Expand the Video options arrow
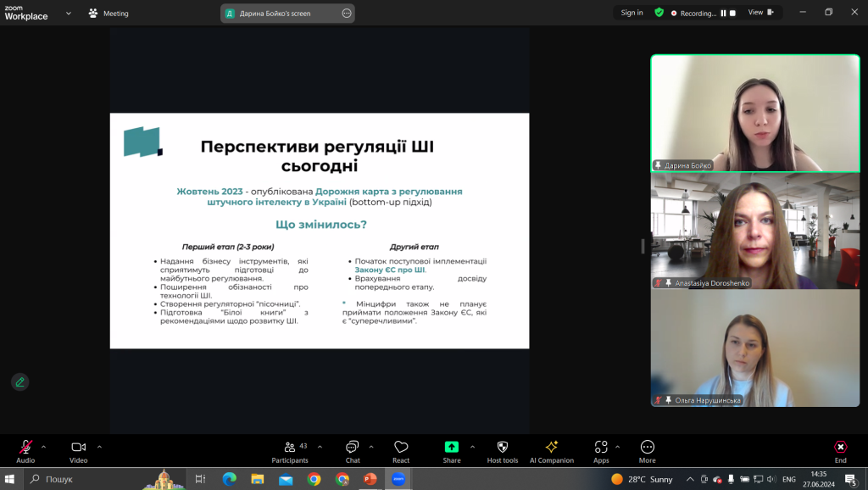Image resolution: width=868 pixels, height=490 pixels. tap(100, 447)
